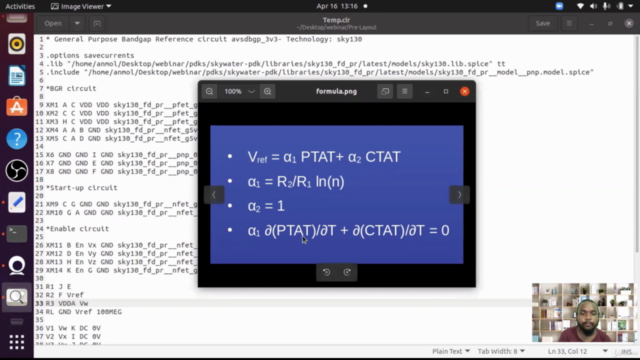Open the Plain Text language selector
The width and height of the screenshot is (640, 360).
(451, 351)
